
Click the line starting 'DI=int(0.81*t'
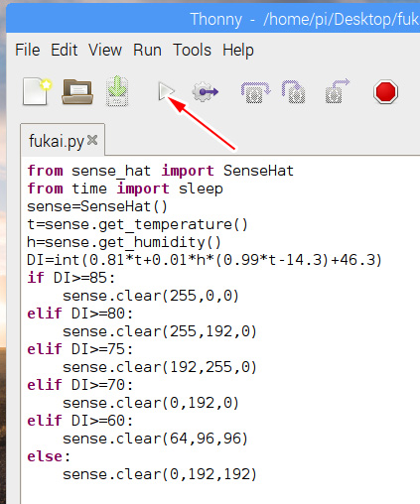tap(205, 260)
